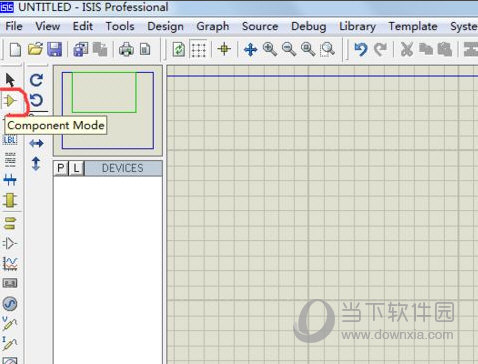This screenshot has height=364, width=478.
Task: Click the Zoom In magnifier icon
Action: [270, 50]
